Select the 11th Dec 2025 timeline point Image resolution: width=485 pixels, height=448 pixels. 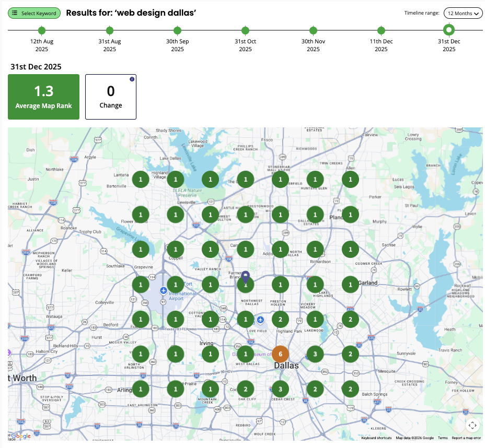click(x=381, y=31)
